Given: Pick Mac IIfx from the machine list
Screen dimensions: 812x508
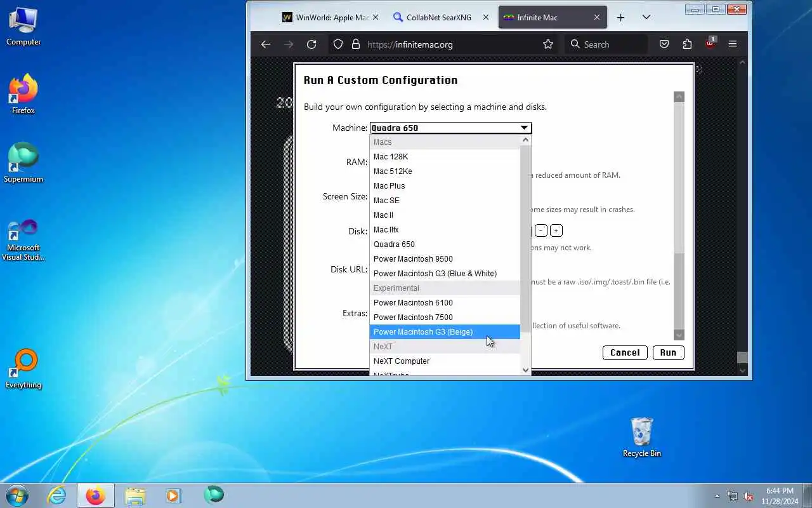Looking at the screenshot, I should tap(445, 229).
